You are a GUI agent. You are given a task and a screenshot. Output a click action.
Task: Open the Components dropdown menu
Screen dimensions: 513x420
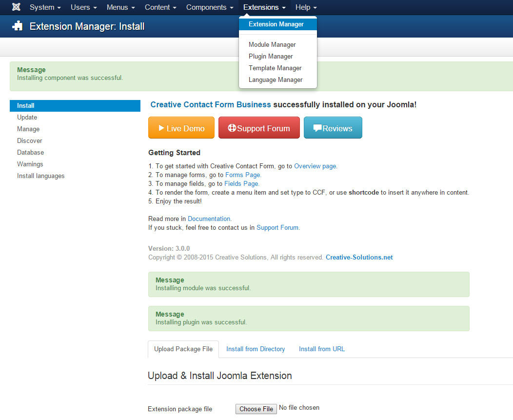coord(210,7)
